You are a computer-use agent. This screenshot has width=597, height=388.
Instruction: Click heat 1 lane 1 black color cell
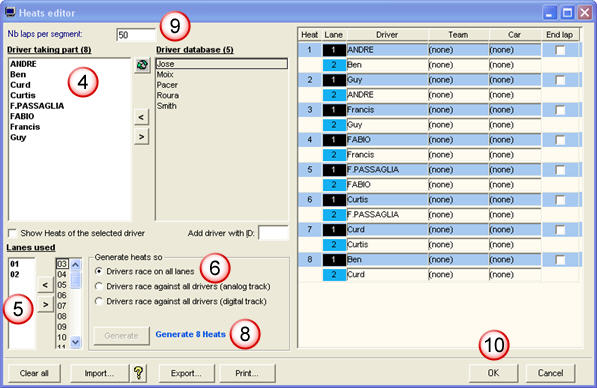point(334,50)
